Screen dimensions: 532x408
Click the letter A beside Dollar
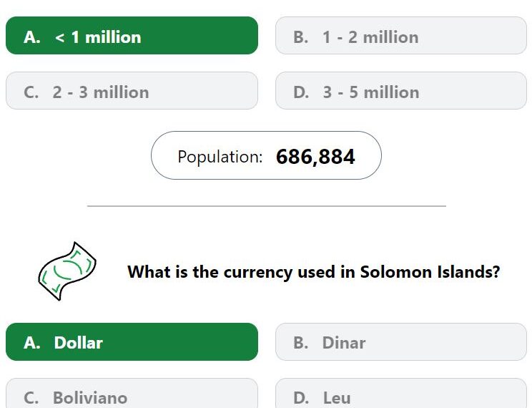(32, 343)
